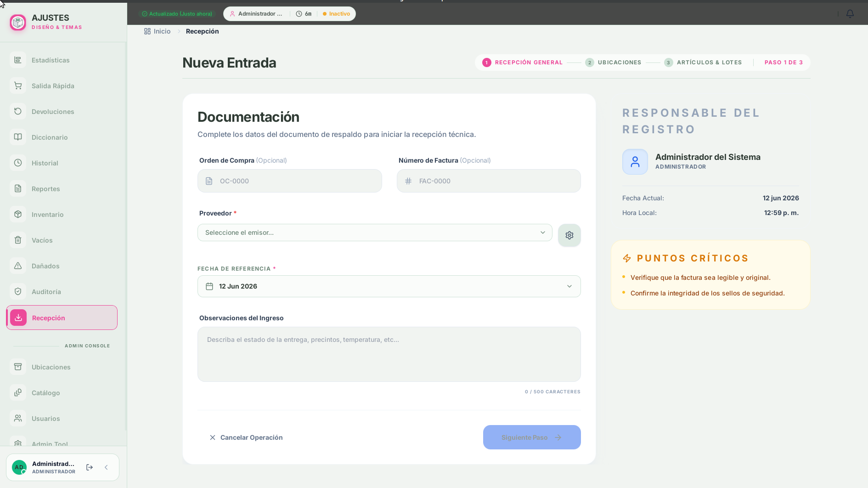This screenshot has height=488, width=868.
Task: Click '0 / 500 CARACTERES' counter
Action: click(x=552, y=392)
